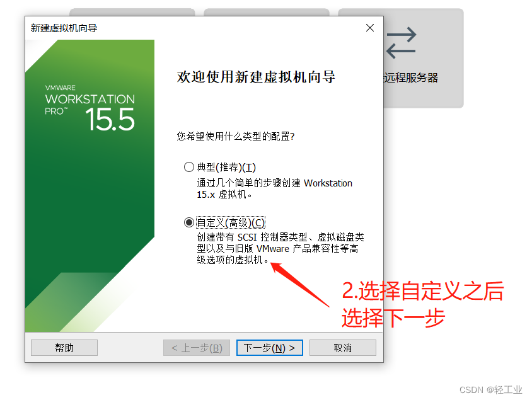532x400 pixels.
Task: Go forward with 下一步(N) button
Action: coord(269,348)
